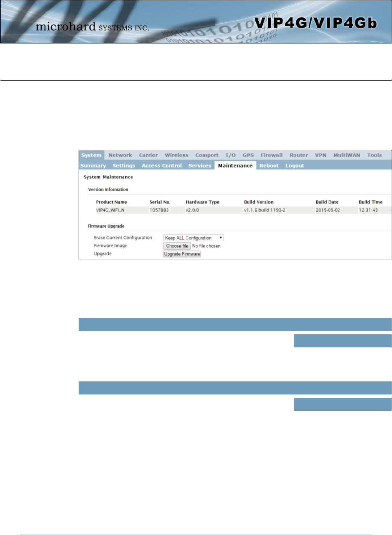
Task: Select the build time 12:31:43
Action: (x=368, y=210)
